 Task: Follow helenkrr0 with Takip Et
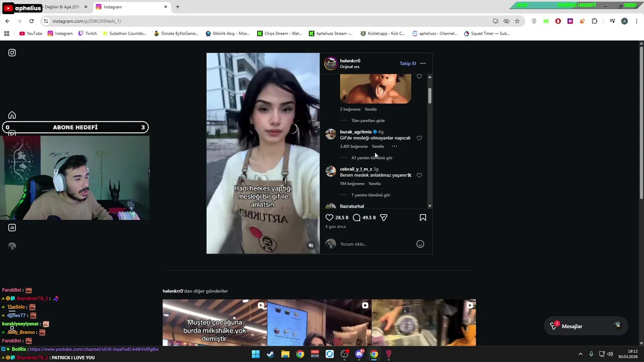(408, 63)
